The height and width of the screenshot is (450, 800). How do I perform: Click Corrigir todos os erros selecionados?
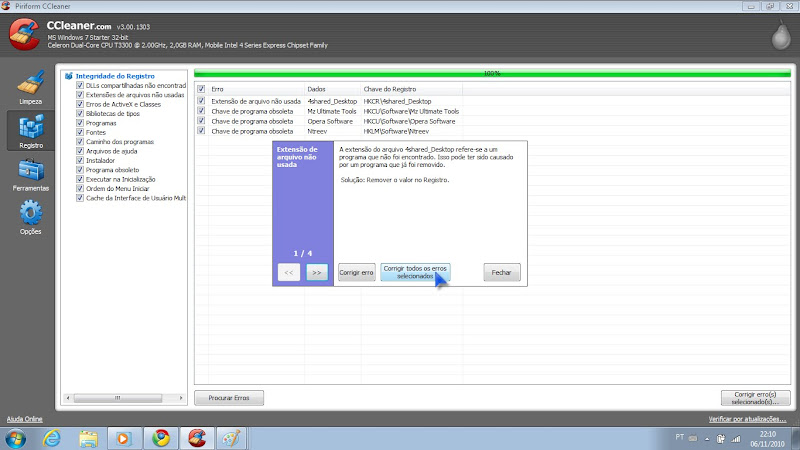(x=415, y=272)
